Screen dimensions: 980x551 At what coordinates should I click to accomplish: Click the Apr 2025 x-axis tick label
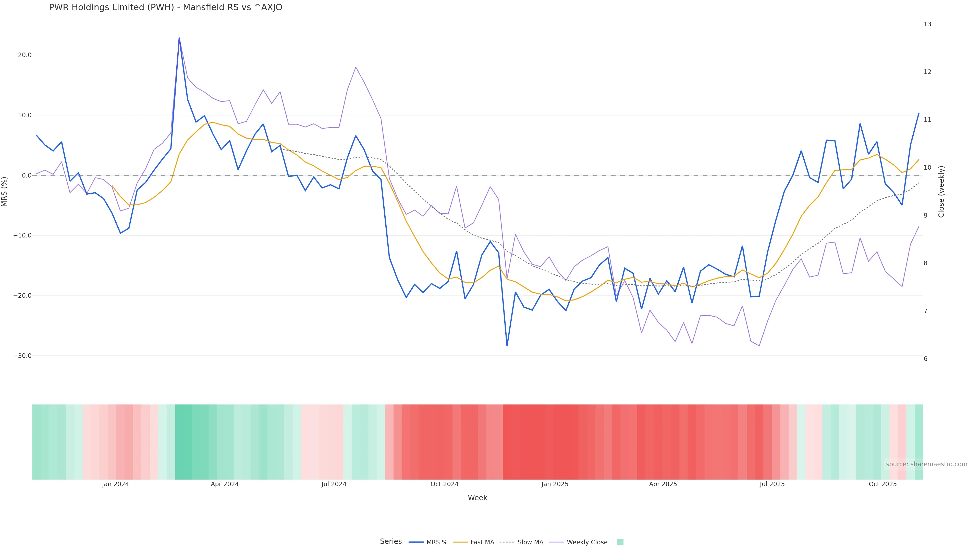coord(663,484)
